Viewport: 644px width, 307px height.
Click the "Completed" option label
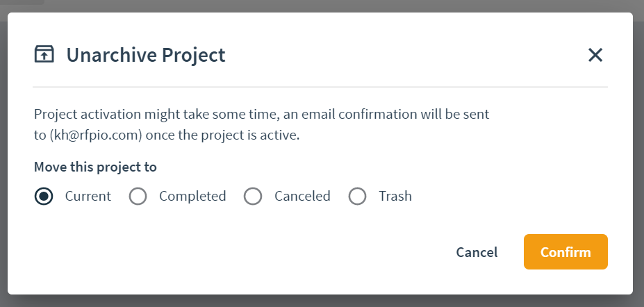pos(192,196)
